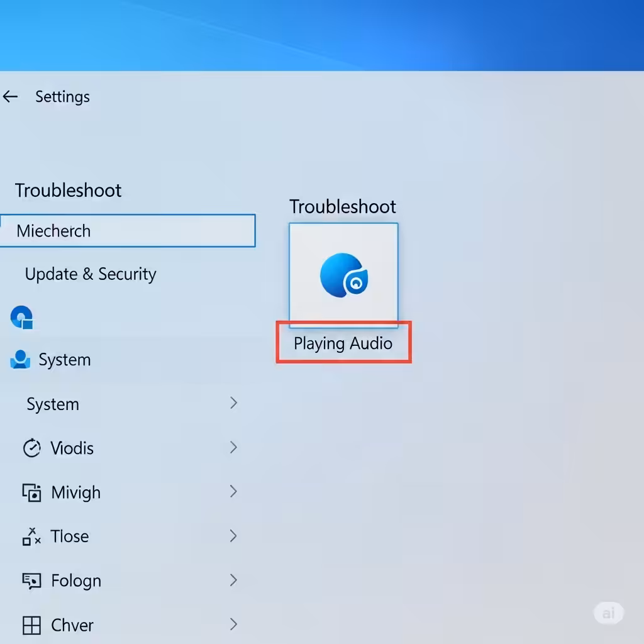Expand the Viodis chevron
This screenshot has width=644, height=644.
click(233, 447)
